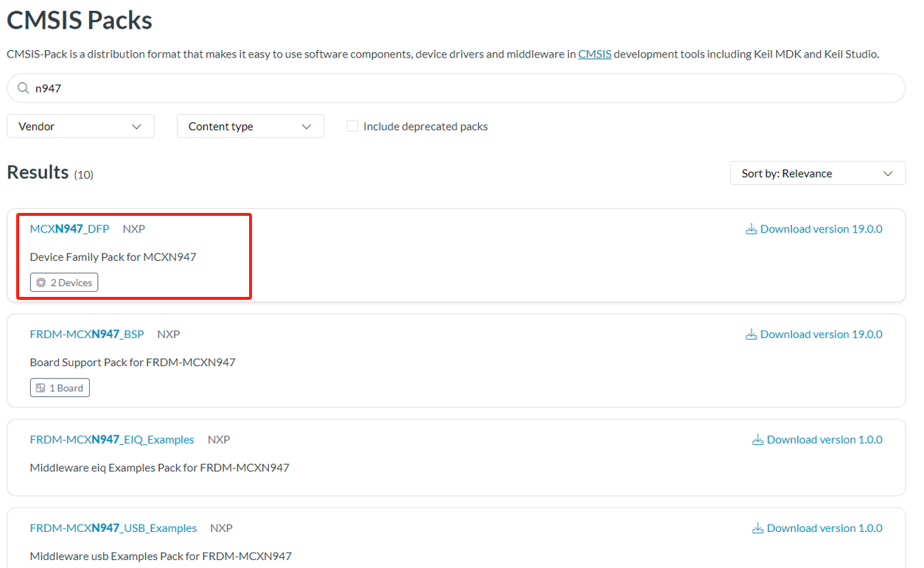Download version 19.0.0 of MCXN947_DFP
The image size is (924, 568).
[x=814, y=229]
